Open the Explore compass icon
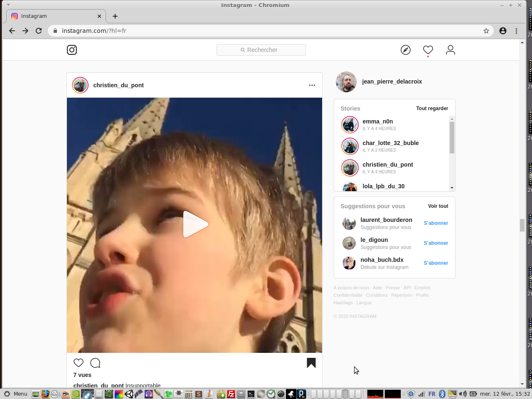This screenshot has width=532, height=399. pos(405,50)
